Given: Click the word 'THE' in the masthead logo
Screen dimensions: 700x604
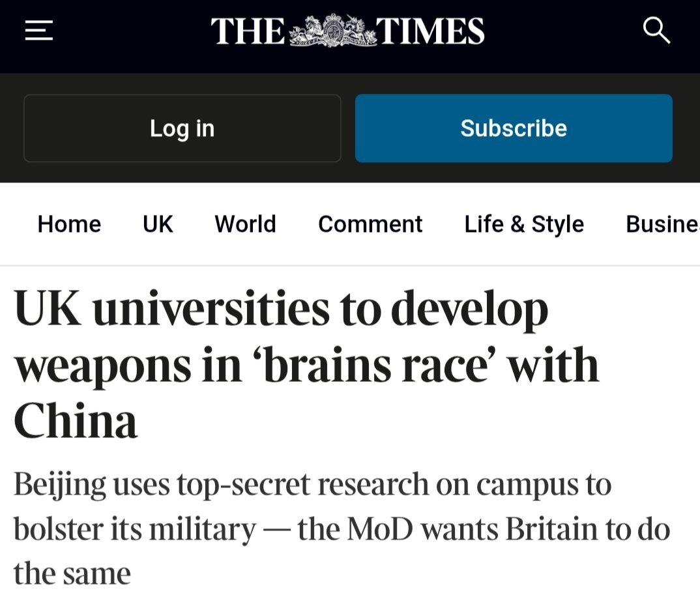Looking at the screenshot, I should coord(248,31).
